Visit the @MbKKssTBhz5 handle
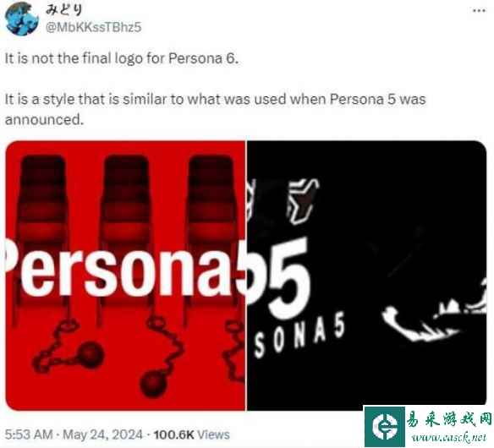The width and height of the screenshot is (494, 448). coord(94,27)
